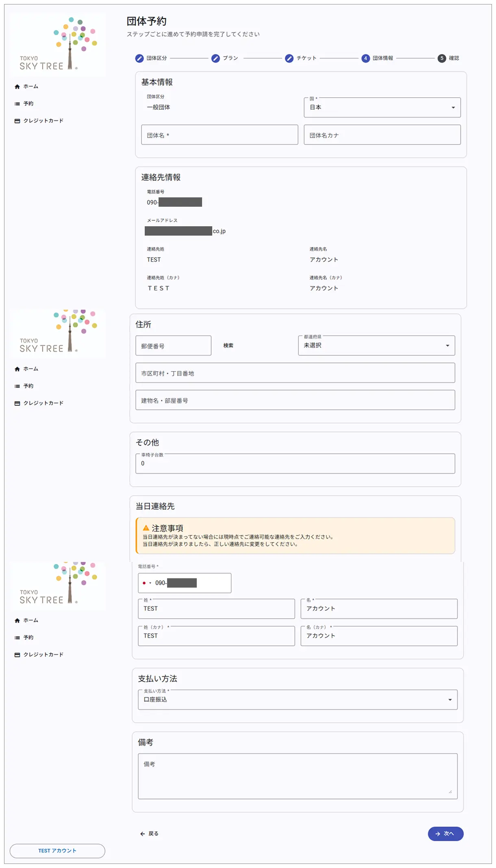The width and height of the screenshot is (496, 868).
Task: Go to the チケット step label
Action: [x=307, y=58]
